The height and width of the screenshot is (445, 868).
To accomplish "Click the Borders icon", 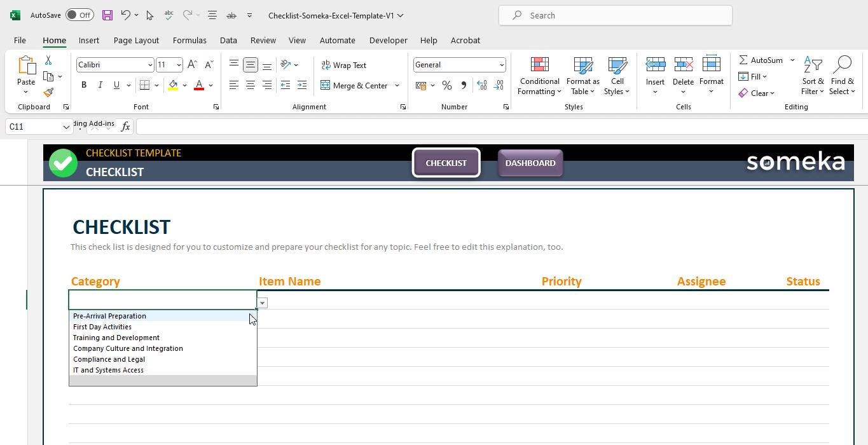I will (144, 85).
